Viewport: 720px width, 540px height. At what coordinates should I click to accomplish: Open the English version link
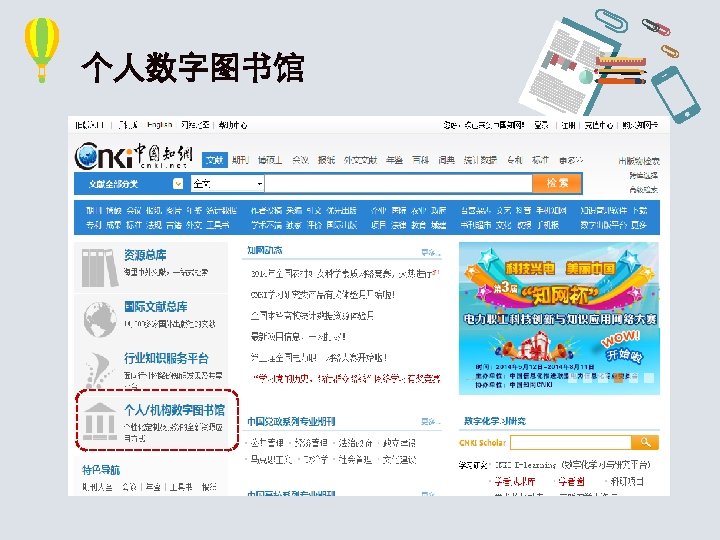coord(159,125)
